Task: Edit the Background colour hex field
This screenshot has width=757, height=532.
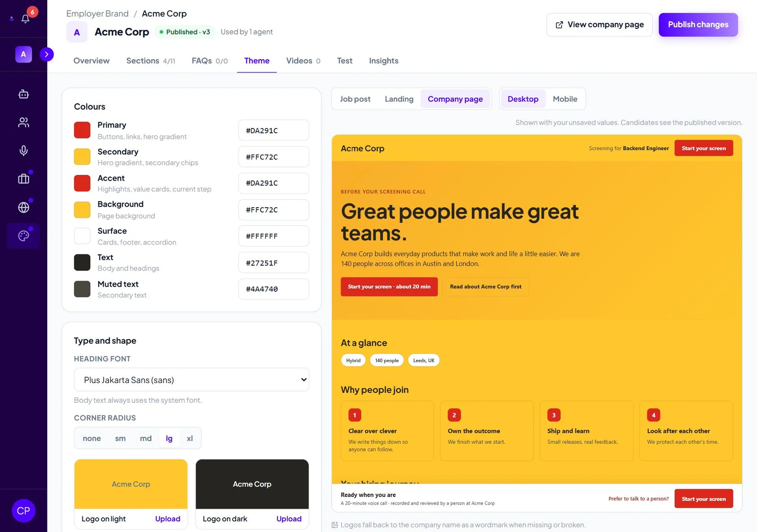Action: point(273,209)
